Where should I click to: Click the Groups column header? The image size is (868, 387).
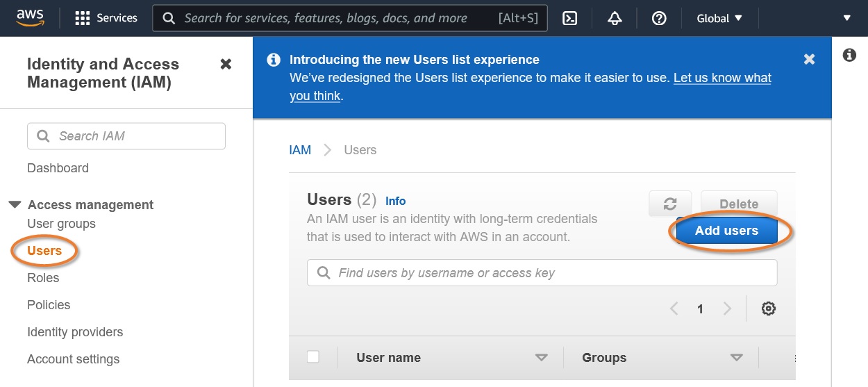(x=604, y=358)
